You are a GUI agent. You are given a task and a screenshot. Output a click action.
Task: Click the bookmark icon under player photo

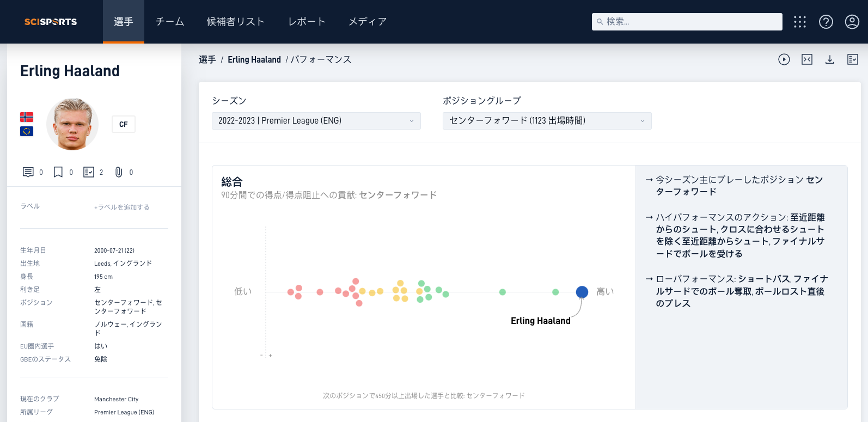[x=58, y=172]
